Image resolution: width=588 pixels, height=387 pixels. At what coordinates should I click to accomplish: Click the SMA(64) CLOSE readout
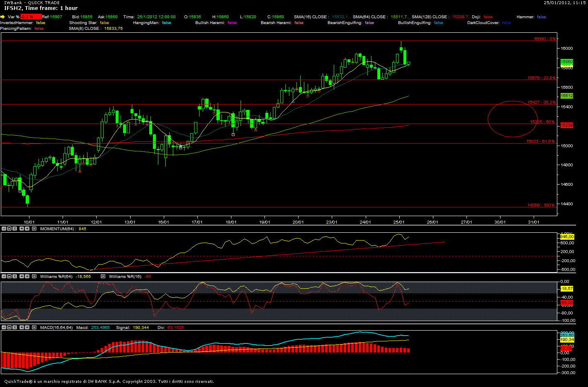coord(382,17)
